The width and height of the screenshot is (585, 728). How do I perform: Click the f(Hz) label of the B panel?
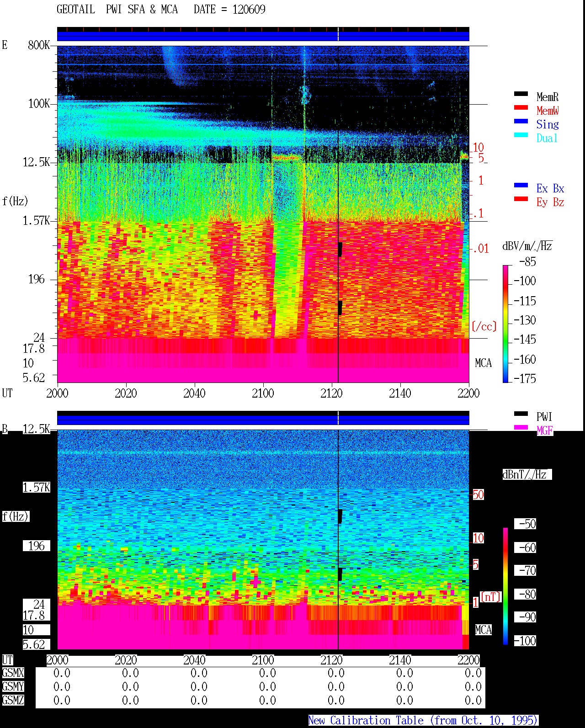[x=15, y=516]
